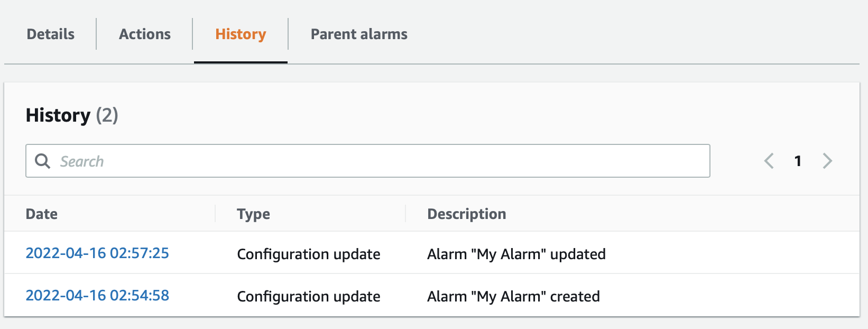
Task: Click the Type column header
Action: pyautogui.click(x=253, y=214)
